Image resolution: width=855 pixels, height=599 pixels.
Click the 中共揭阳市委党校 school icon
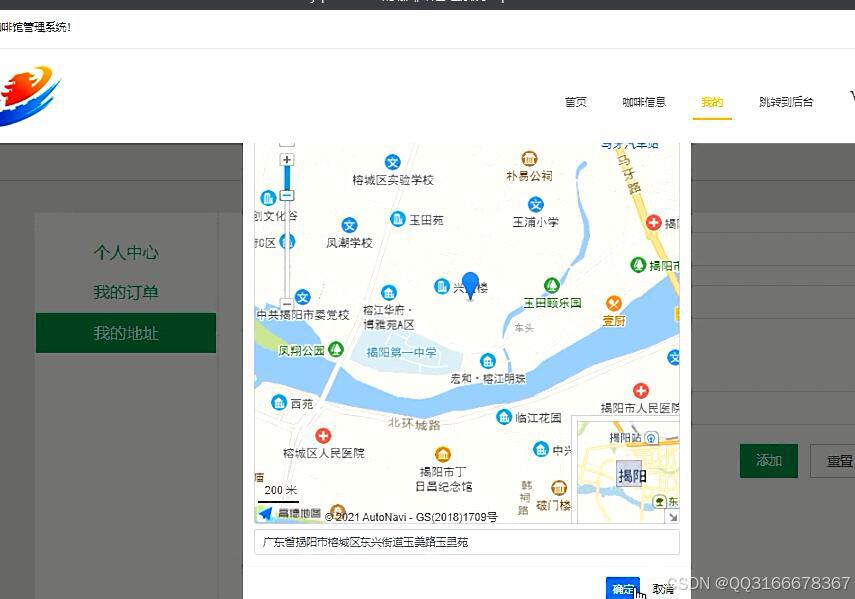tap(303, 297)
